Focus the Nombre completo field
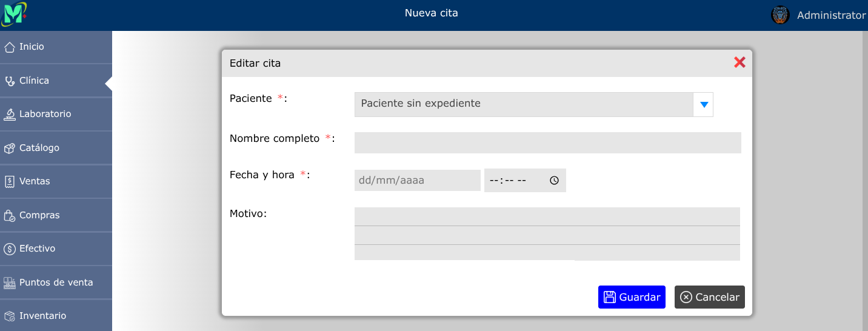The image size is (868, 331). pos(548,142)
